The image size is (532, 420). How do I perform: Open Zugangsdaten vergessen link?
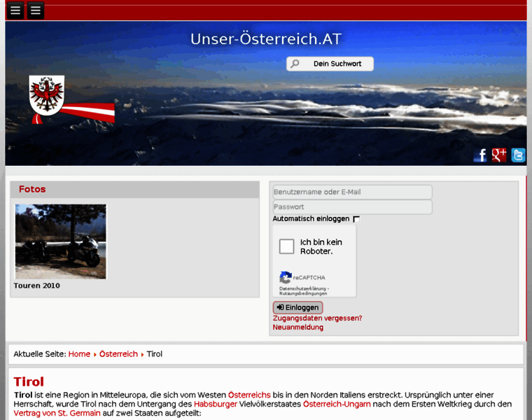pyautogui.click(x=317, y=318)
